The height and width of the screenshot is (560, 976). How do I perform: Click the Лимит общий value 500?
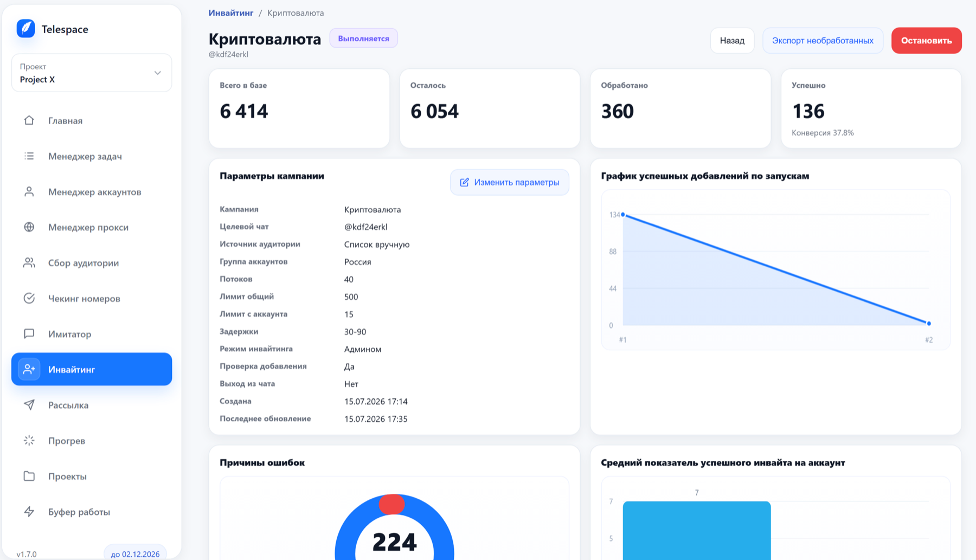(x=351, y=297)
